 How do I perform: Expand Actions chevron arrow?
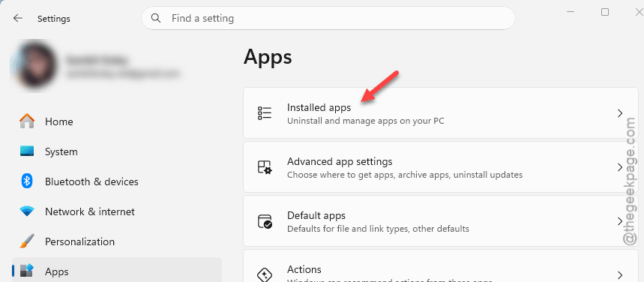coord(620,275)
